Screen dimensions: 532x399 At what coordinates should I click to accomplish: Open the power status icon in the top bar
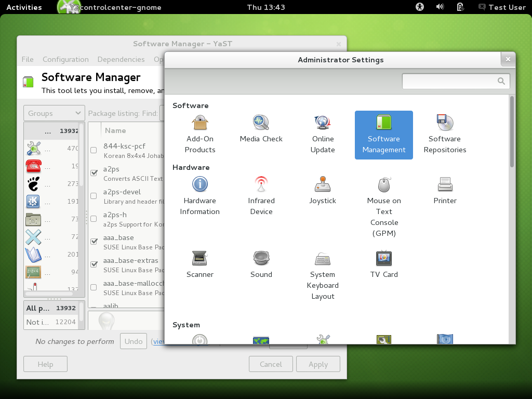pyautogui.click(x=460, y=7)
